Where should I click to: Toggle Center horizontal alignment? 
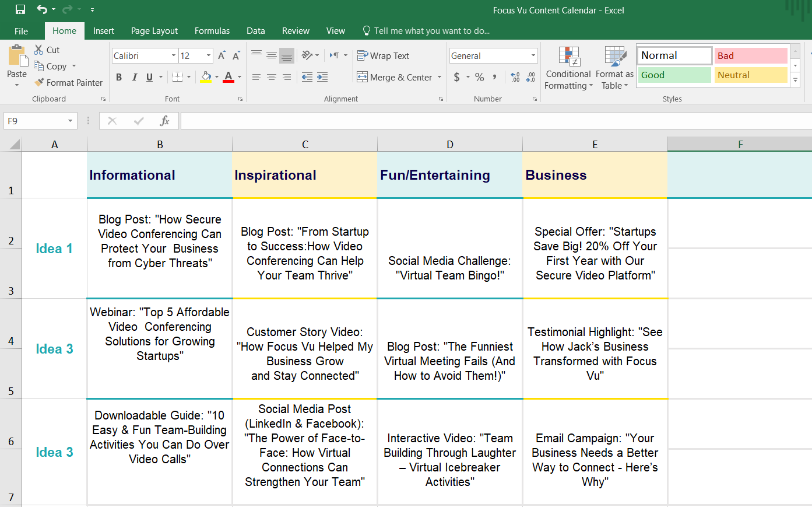272,77
